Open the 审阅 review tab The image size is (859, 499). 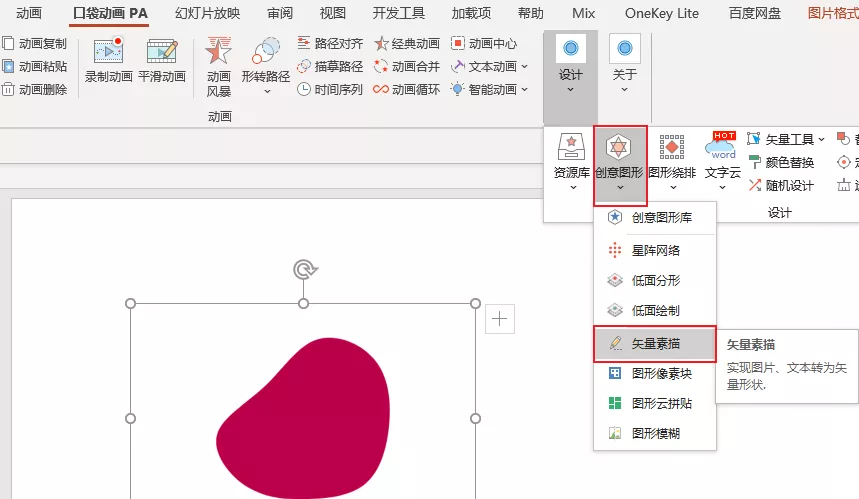pos(280,13)
